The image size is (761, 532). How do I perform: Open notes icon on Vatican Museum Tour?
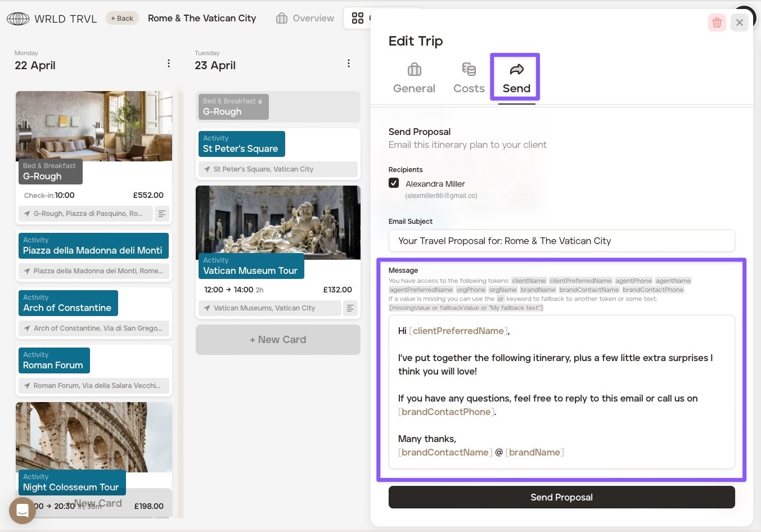(350, 308)
